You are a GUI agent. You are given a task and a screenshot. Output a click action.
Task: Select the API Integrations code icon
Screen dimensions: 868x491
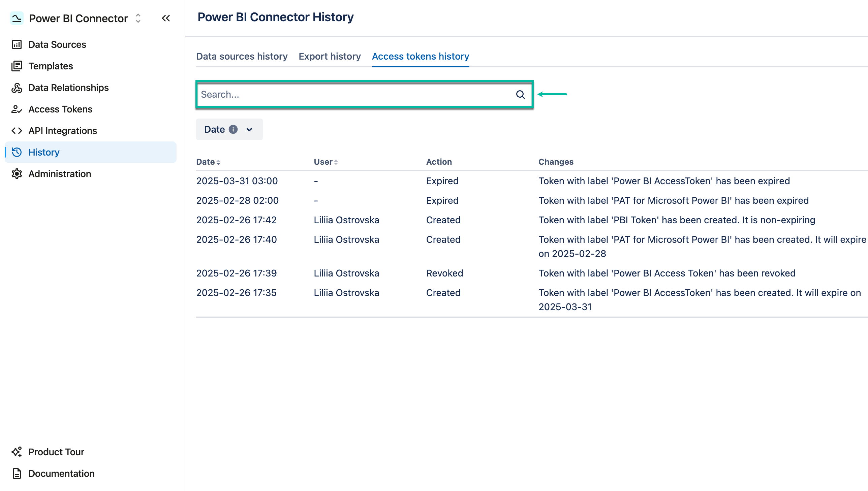coord(16,131)
